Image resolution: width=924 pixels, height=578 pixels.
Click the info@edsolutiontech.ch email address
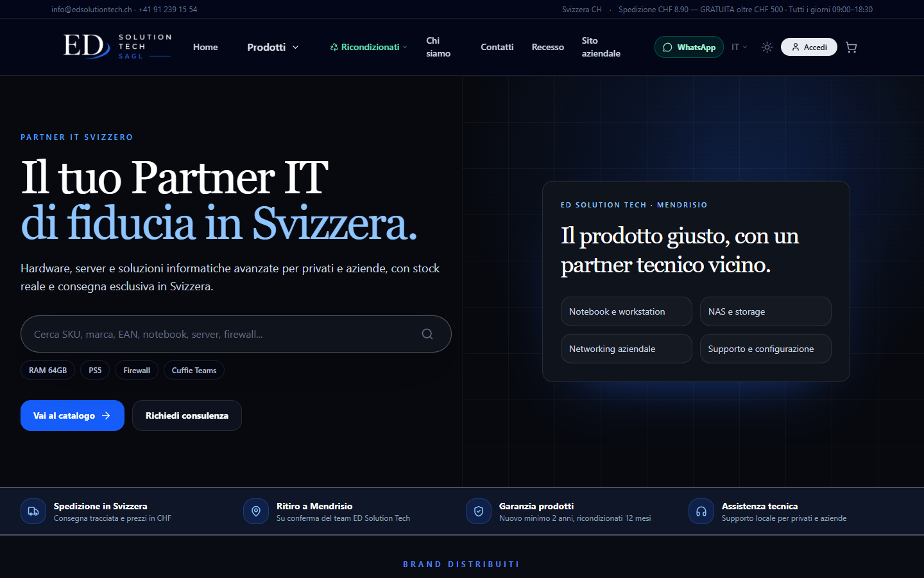tap(92, 10)
